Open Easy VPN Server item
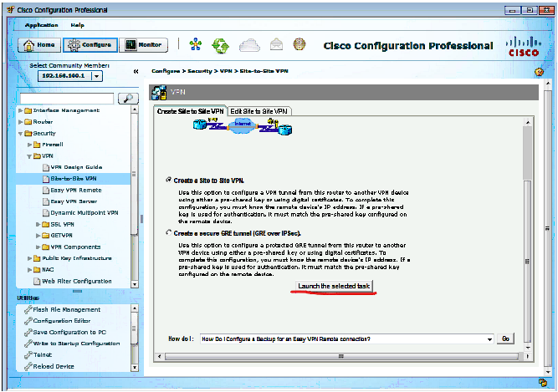The width and height of the screenshot is (558, 392). [74, 201]
